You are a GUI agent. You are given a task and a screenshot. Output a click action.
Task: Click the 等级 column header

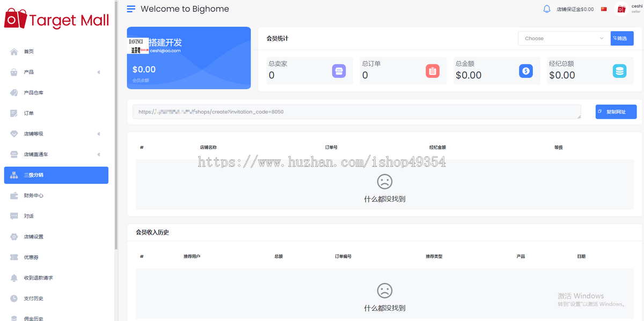tap(558, 147)
